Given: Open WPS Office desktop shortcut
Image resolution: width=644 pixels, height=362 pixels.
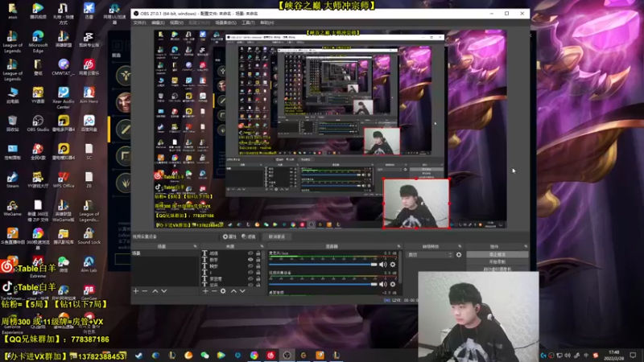Looking at the screenshot, I should (x=64, y=179).
